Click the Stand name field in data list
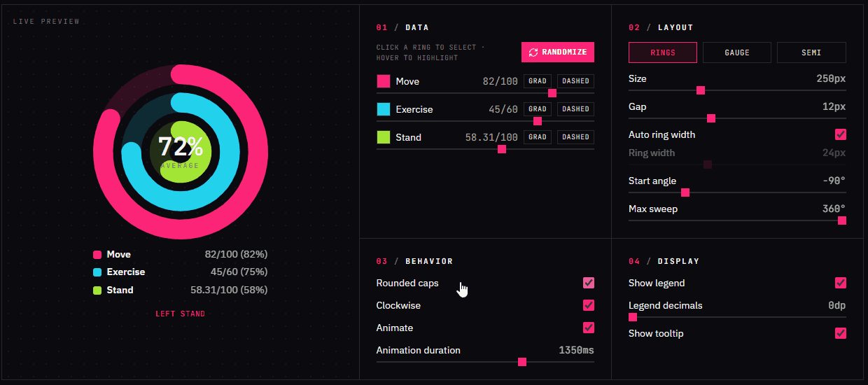 (409, 137)
